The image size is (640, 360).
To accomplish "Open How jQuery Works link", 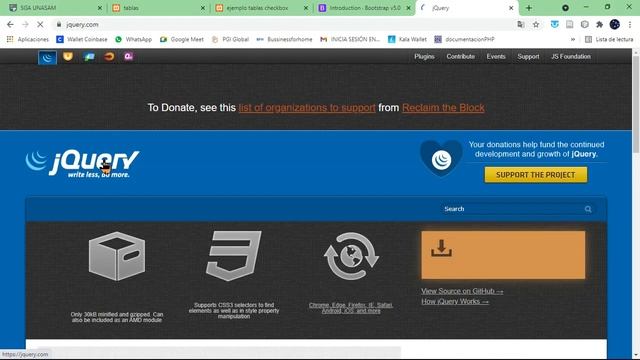I will pos(455,301).
